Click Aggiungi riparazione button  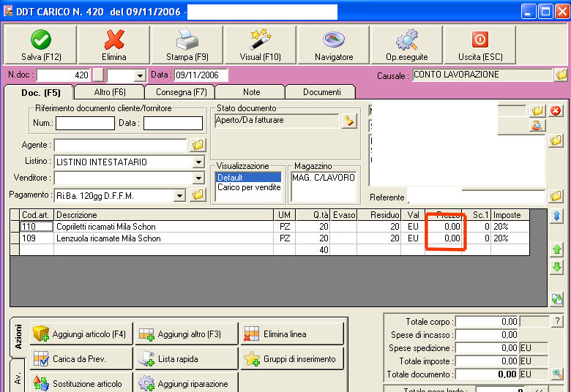coord(187,383)
